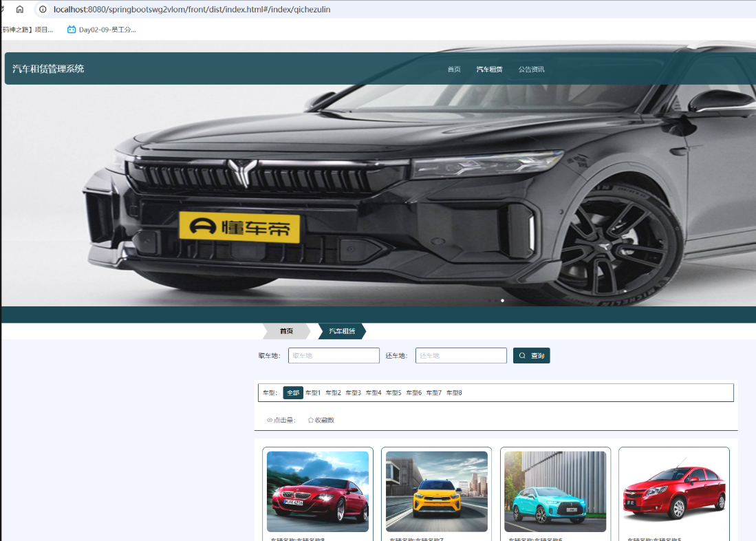Click inside the 取车地 input field

click(334, 356)
